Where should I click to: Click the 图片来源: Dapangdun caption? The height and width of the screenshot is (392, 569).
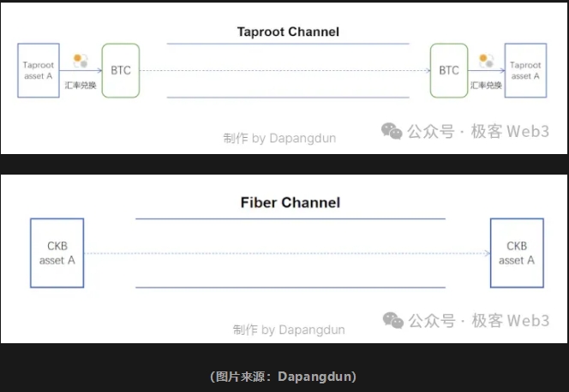pos(283,377)
